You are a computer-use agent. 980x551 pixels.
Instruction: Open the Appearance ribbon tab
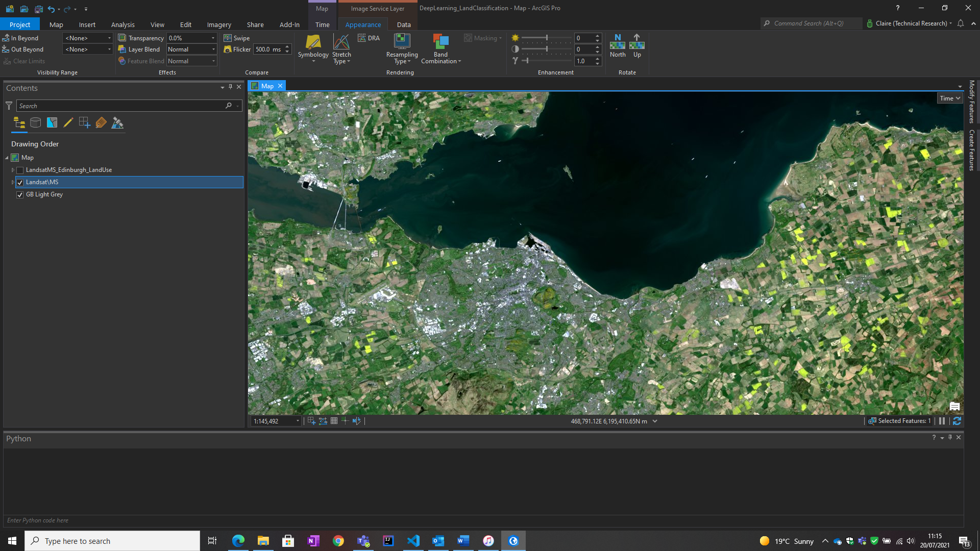click(x=363, y=24)
